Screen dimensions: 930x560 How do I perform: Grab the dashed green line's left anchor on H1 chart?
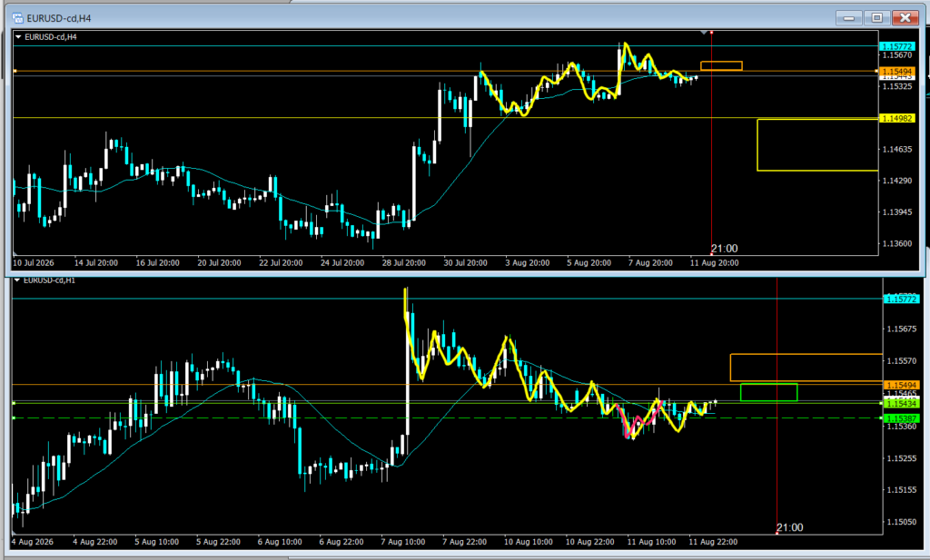(x=14, y=418)
